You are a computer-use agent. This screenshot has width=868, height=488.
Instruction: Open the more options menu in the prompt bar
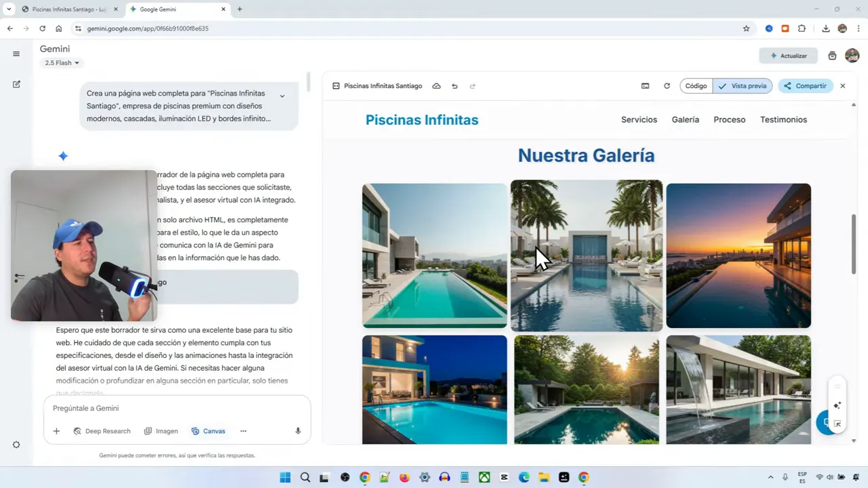(243, 430)
